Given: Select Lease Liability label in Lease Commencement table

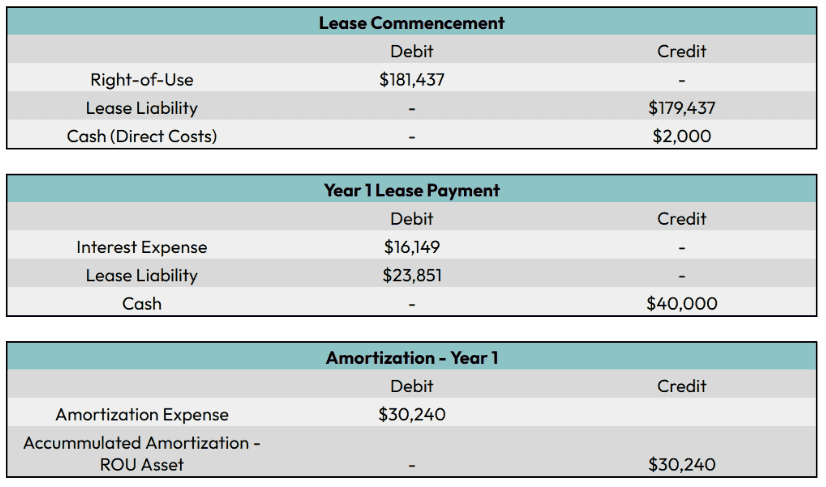Looking at the screenshot, I should [142, 108].
